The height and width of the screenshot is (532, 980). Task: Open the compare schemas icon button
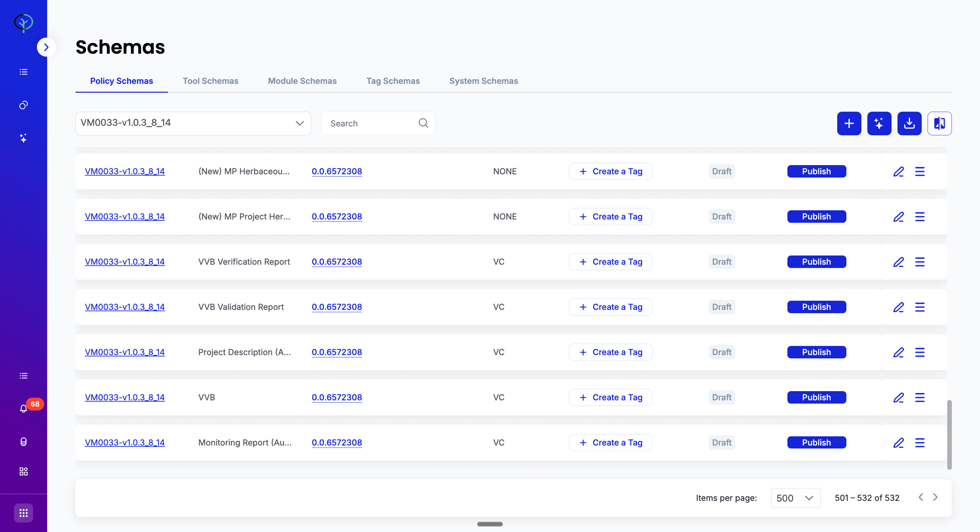pos(940,123)
